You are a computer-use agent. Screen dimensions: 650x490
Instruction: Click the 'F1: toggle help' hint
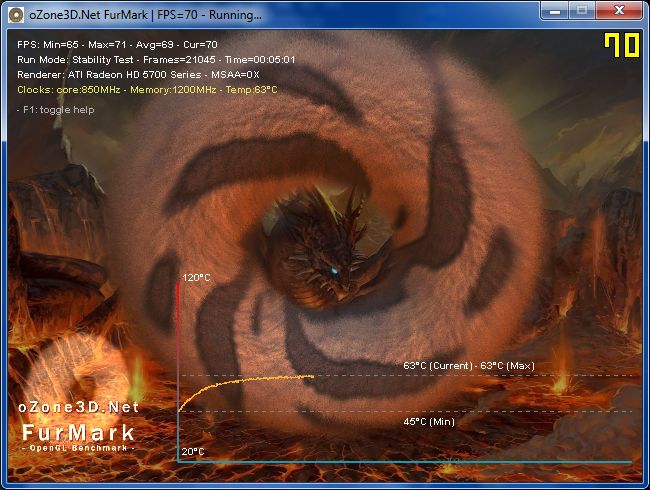tap(56, 110)
